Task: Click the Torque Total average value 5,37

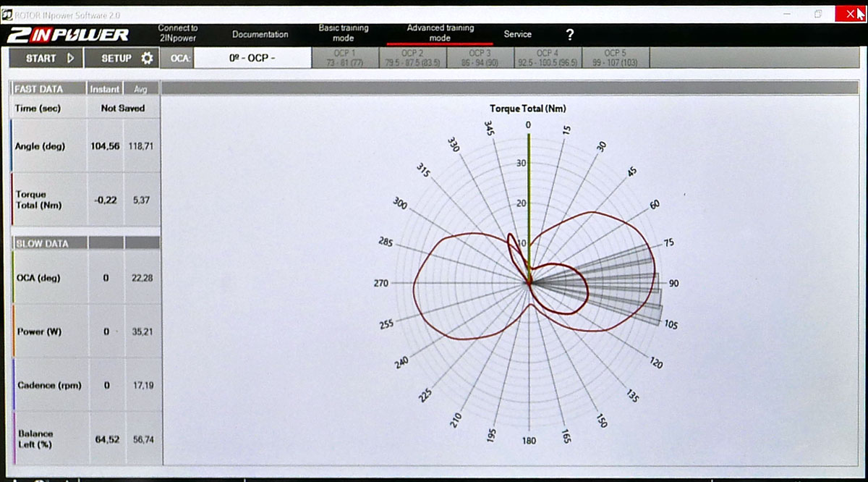Action: point(142,200)
